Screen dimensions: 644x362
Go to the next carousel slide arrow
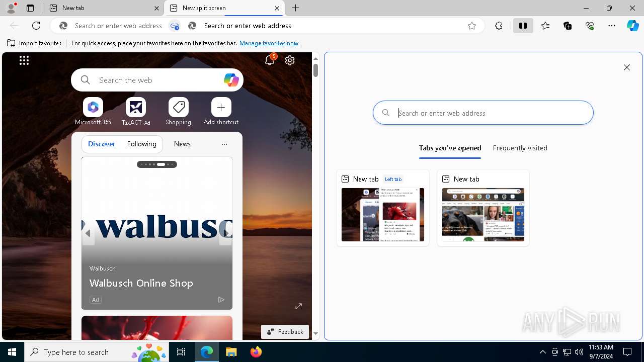coord(226,233)
